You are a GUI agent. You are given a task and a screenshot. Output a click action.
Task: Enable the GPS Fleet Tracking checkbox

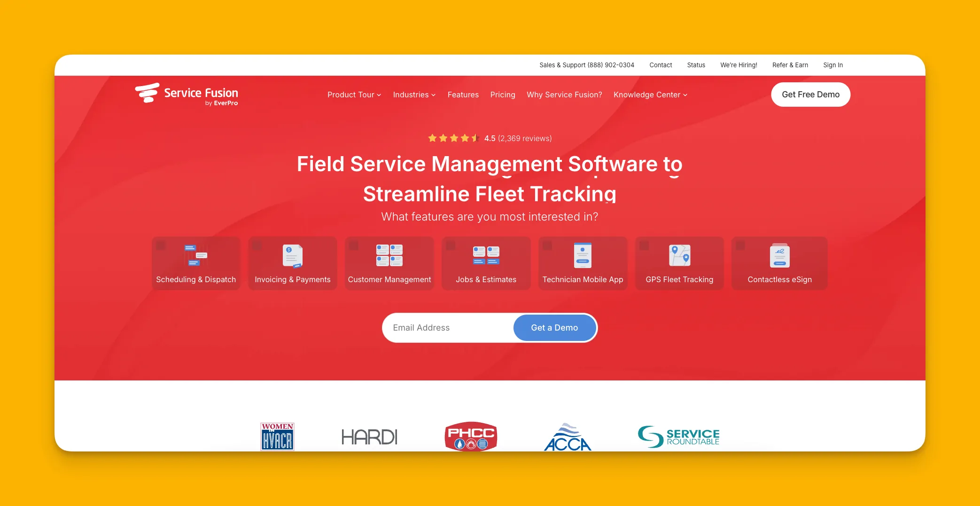click(x=644, y=245)
